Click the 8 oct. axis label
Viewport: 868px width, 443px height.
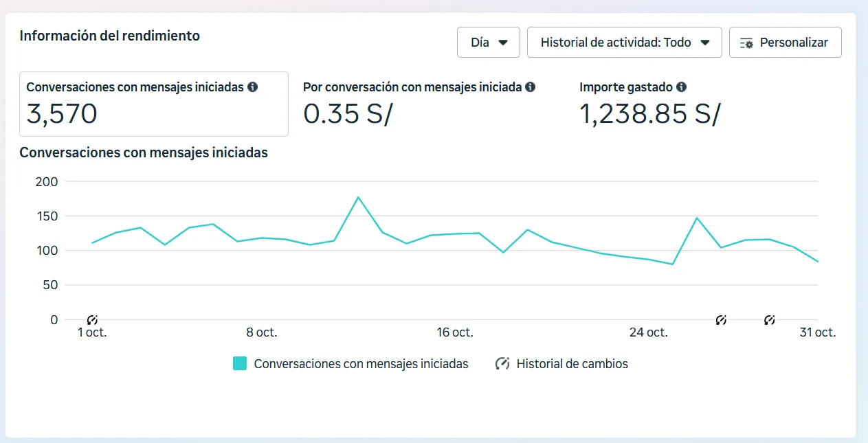pos(262,332)
